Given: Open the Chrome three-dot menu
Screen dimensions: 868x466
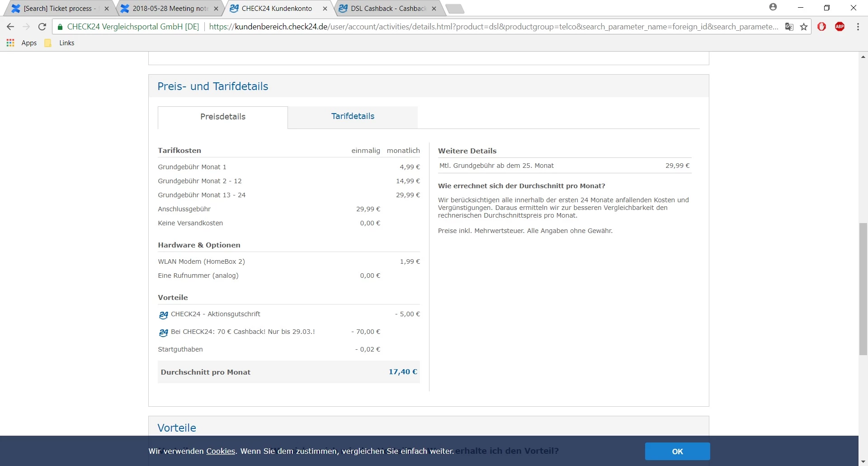Looking at the screenshot, I should point(858,27).
